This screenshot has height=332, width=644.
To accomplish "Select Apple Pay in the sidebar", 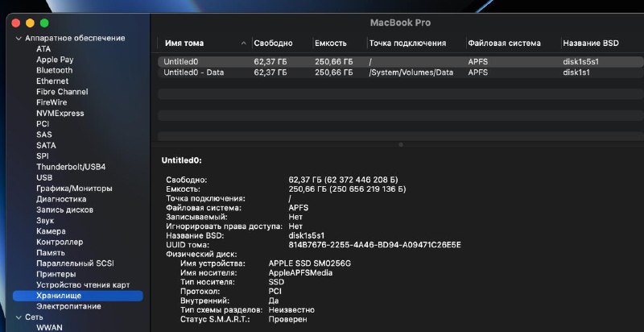I will 55,60.
